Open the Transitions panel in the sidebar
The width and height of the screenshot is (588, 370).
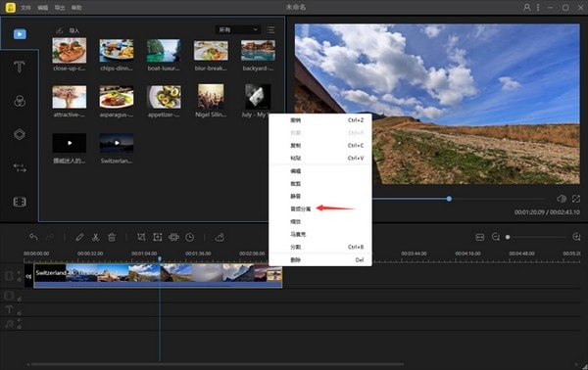pyautogui.click(x=20, y=167)
